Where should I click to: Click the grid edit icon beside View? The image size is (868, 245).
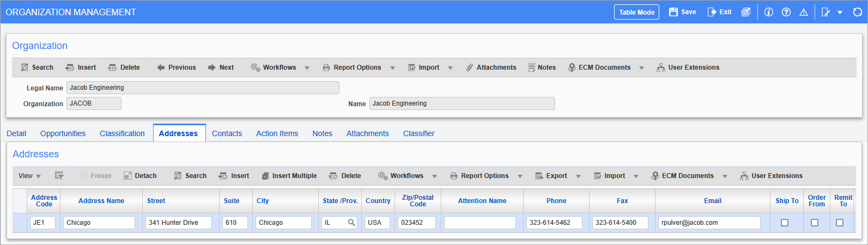59,176
